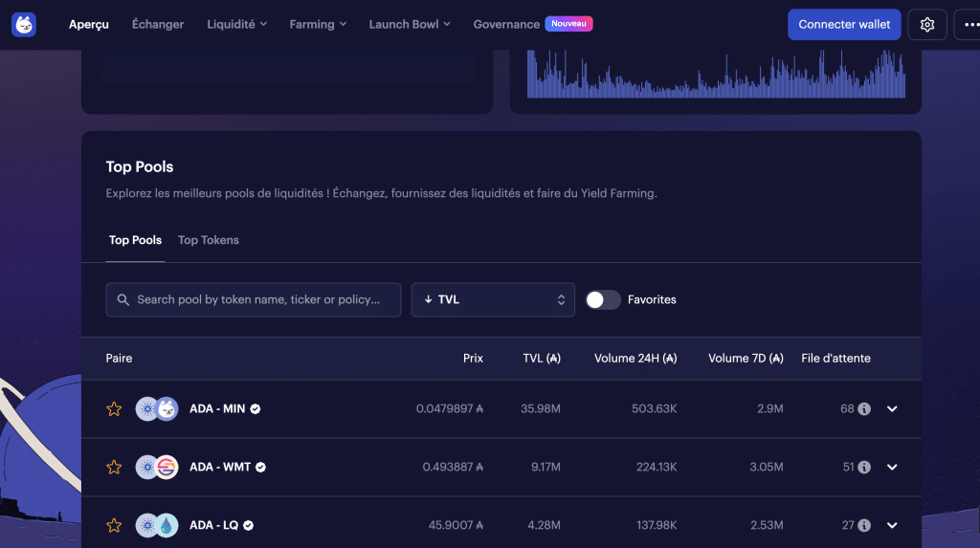The image size is (980, 548).
Task: Toggle the Favorites switch
Action: click(x=603, y=300)
